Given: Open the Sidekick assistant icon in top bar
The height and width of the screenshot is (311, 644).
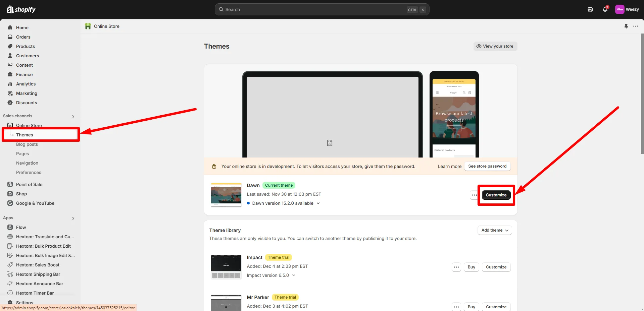Looking at the screenshot, I should (590, 9).
